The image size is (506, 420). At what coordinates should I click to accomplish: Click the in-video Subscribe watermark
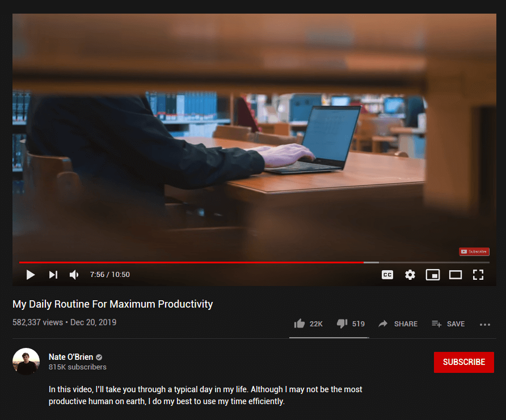coord(474,251)
